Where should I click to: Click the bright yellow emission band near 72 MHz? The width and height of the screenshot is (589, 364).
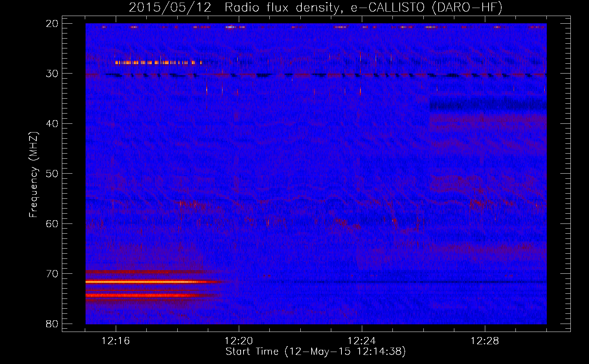point(153,282)
